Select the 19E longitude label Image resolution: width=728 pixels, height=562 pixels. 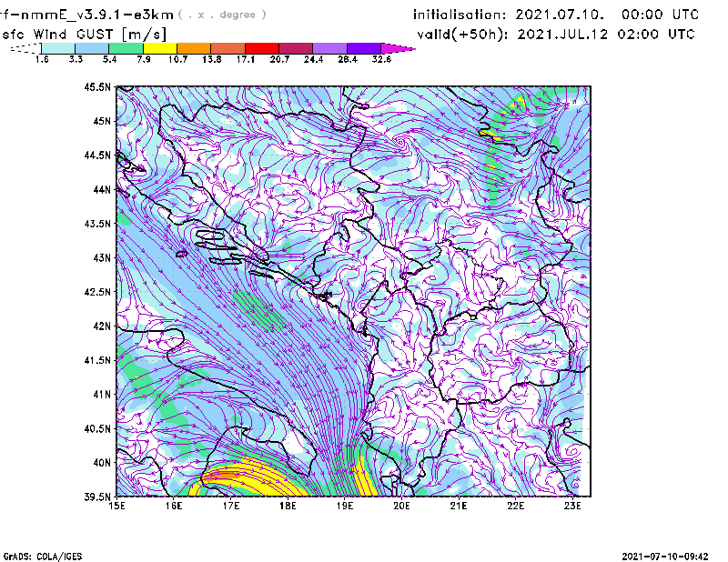tap(345, 506)
